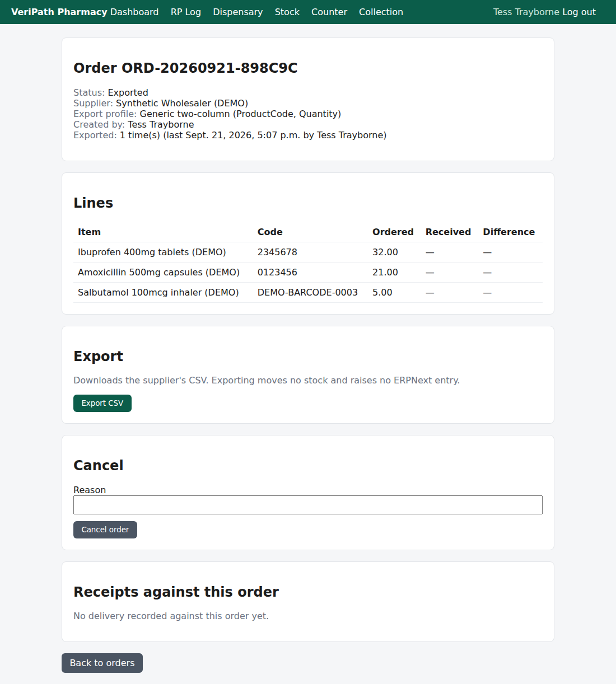Click the No delivery recorded message
This screenshot has height=684, width=616.
click(x=171, y=616)
